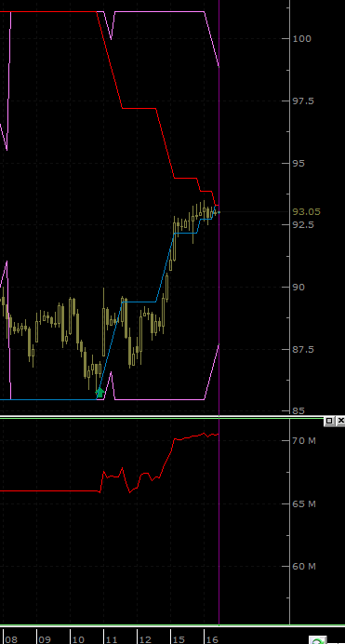
Task: Click date label 15 on the time axis
Action: point(179,639)
